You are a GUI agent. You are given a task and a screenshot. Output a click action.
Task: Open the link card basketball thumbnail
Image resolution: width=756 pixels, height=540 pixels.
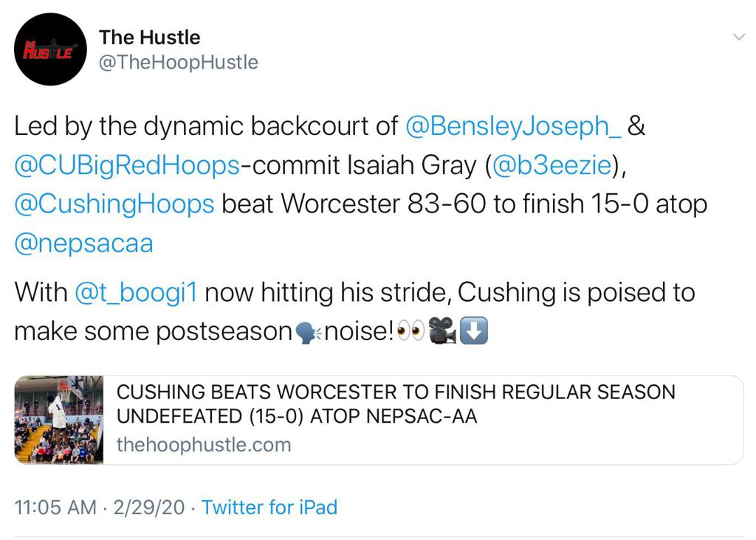(59, 420)
